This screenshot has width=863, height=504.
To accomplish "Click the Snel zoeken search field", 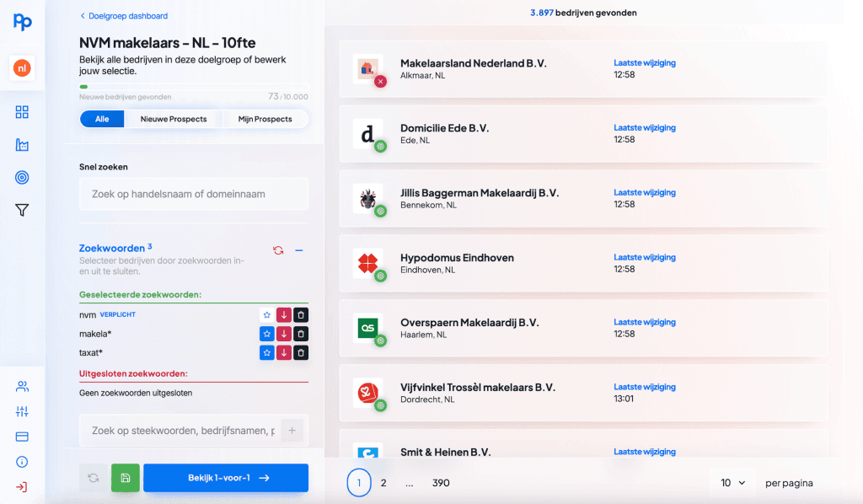I will click(194, 194).
